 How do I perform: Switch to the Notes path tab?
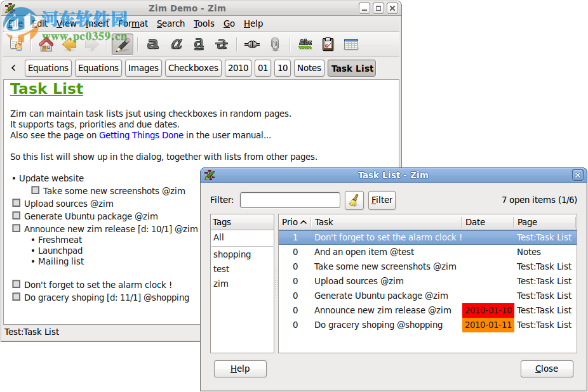309,69
